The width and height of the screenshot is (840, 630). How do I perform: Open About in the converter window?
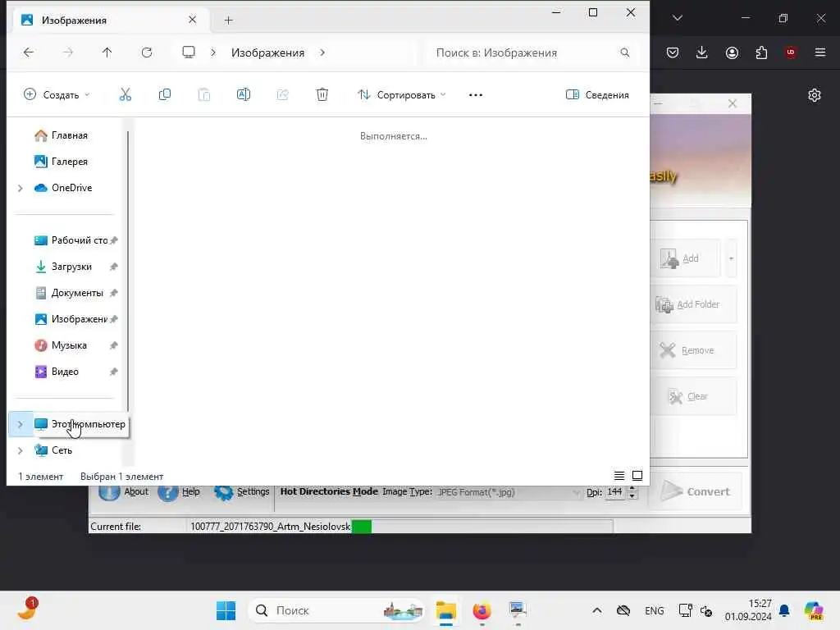[125, 492]
